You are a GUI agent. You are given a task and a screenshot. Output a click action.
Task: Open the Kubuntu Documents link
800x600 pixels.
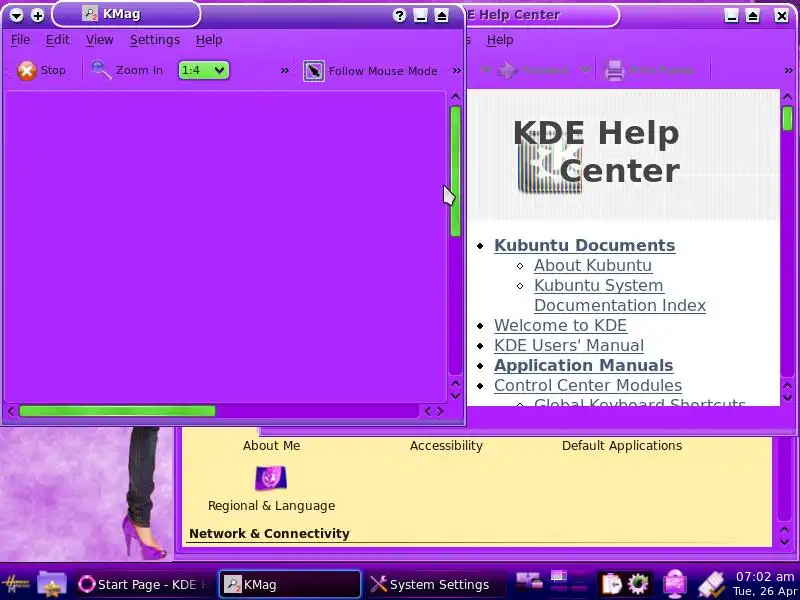pyautogui.click(x=584, y=245)
